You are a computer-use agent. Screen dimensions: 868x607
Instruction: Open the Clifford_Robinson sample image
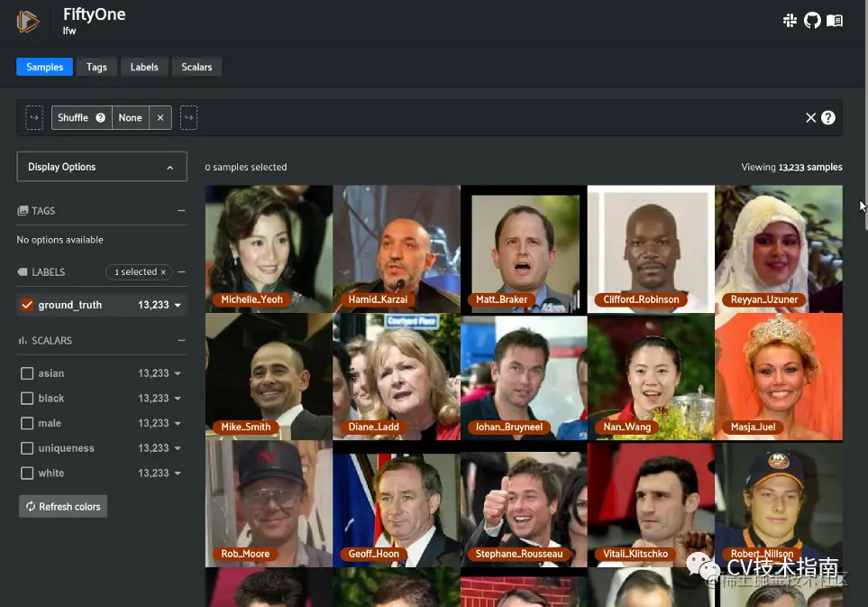651,249
